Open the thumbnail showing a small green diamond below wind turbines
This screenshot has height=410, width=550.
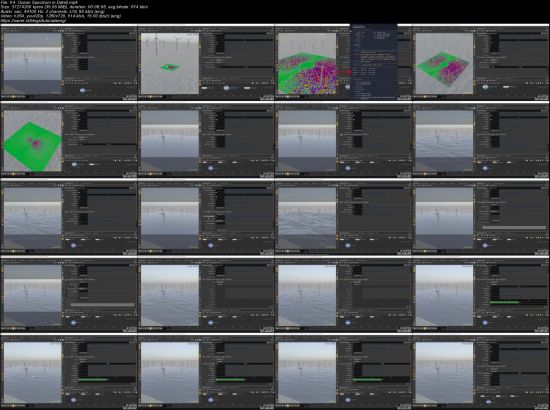click(x=206, y=63)
